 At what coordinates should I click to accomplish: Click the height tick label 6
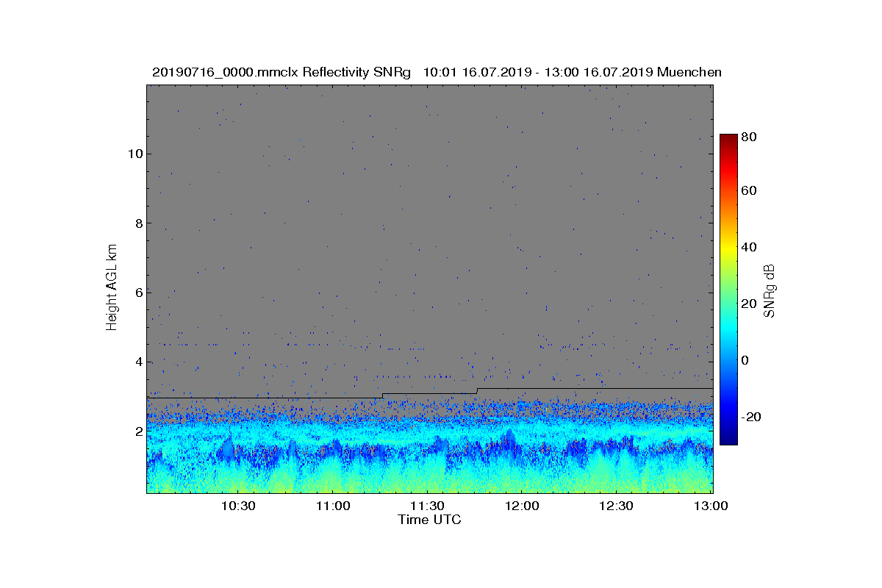[138, 293]
